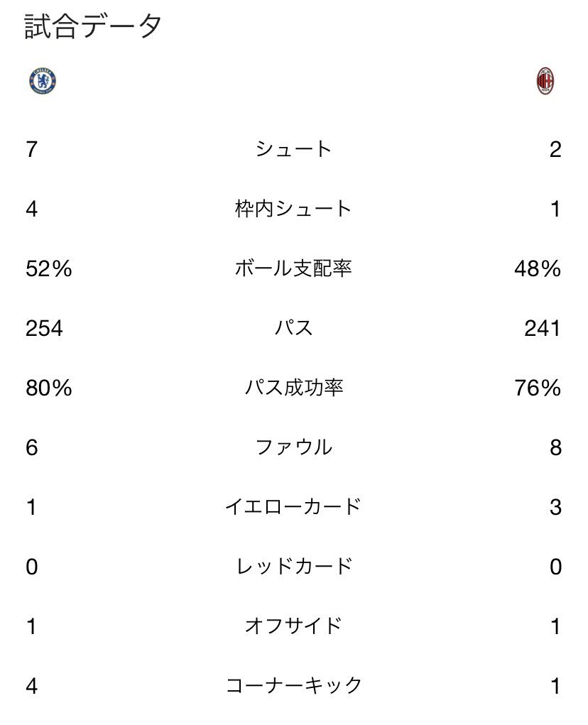Select Milan's 3 yellow cards value

555,507
